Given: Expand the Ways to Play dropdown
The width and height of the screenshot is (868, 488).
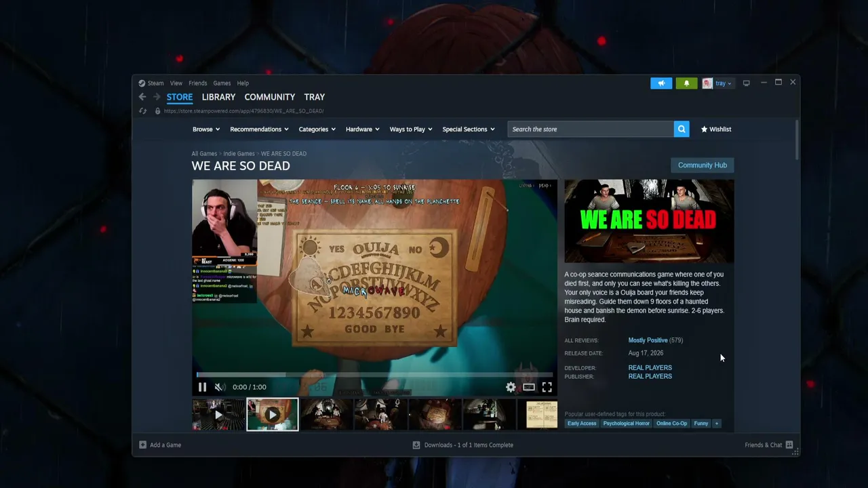Looking at the screenshot, I should point(411,129).
